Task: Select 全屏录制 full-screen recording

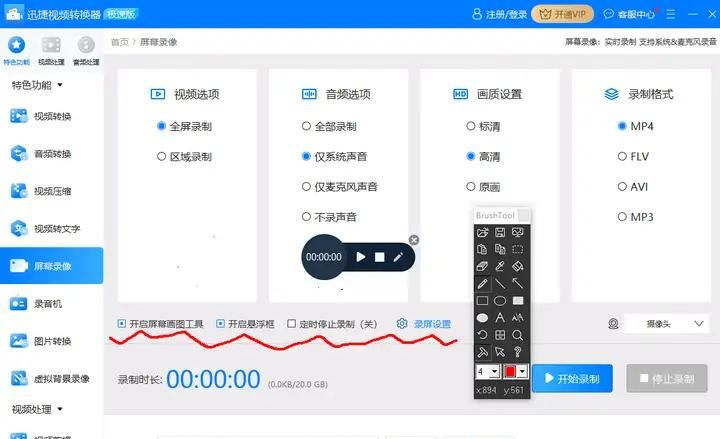Action: pos(184,126)
